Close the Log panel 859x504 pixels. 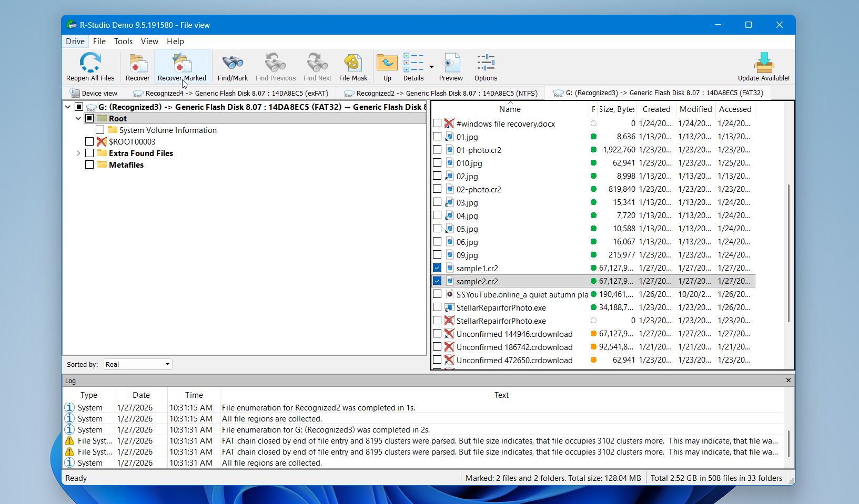pos(788,380)
